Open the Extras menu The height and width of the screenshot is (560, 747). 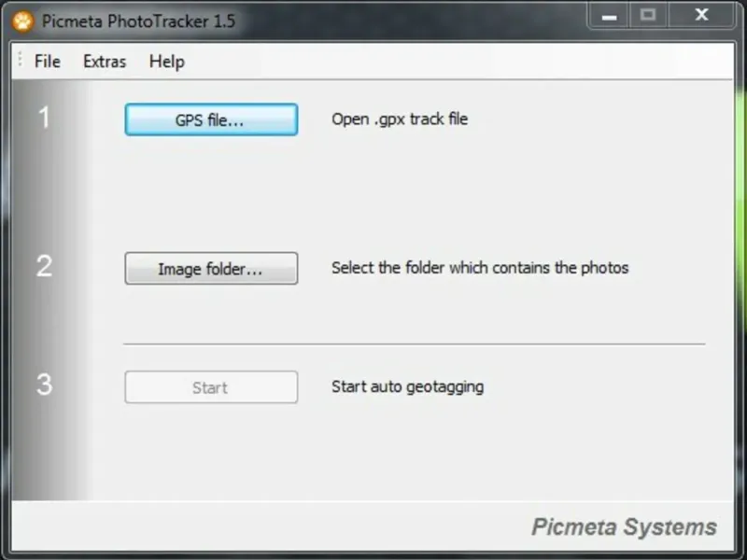pos(105,62)
